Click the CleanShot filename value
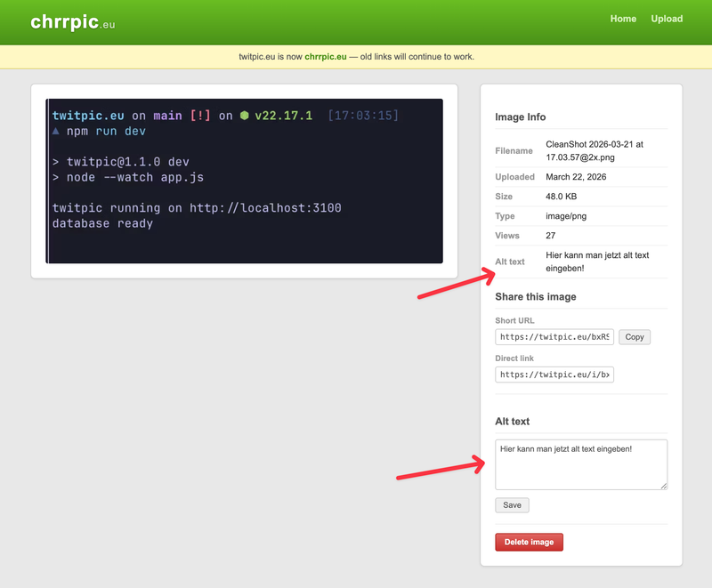Viewport: 712px width, 588px height. [x=596, y=150]
